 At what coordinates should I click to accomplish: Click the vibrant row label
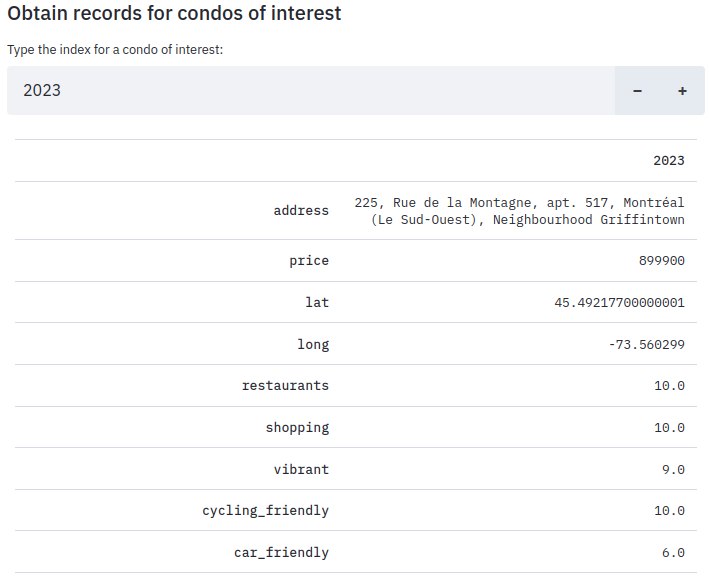pos(301,469)
